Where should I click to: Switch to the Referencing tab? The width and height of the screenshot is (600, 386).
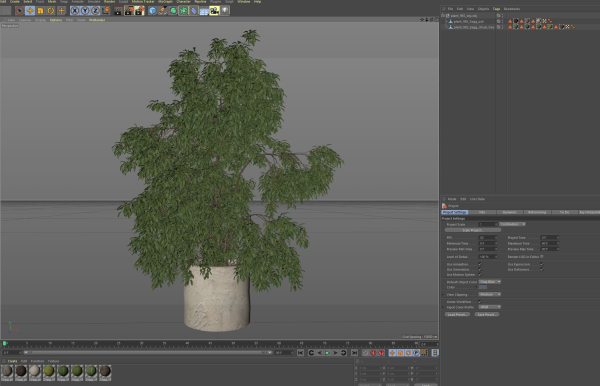tap(537, 212)
